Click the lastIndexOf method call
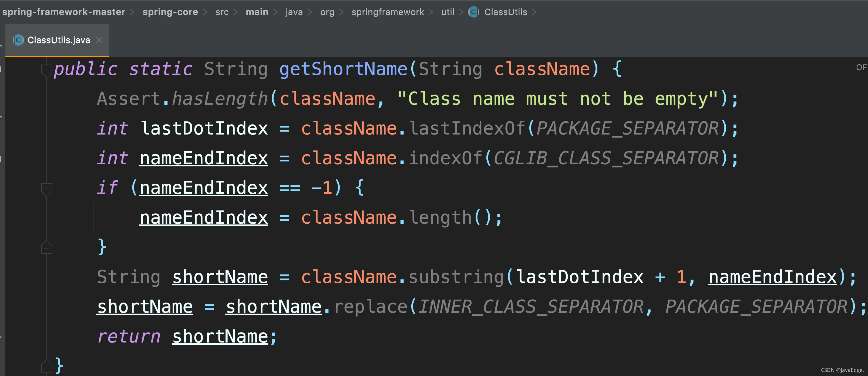868x376 pixels. click(x=467, y=128)
